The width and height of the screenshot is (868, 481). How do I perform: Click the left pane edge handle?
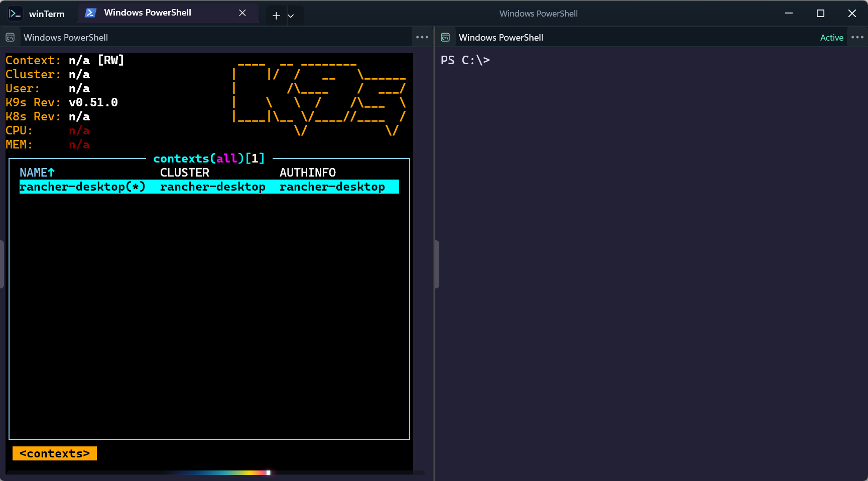tap(2, 264)
